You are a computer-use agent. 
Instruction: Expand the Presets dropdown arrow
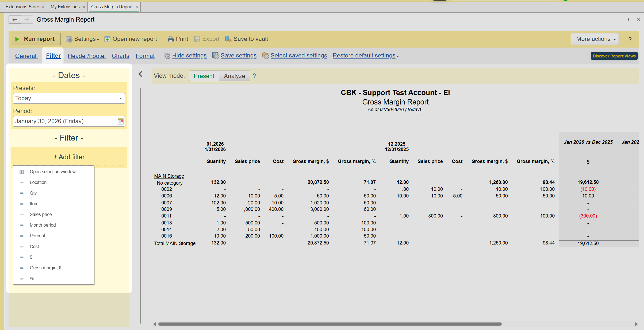(x=120, y=98)
